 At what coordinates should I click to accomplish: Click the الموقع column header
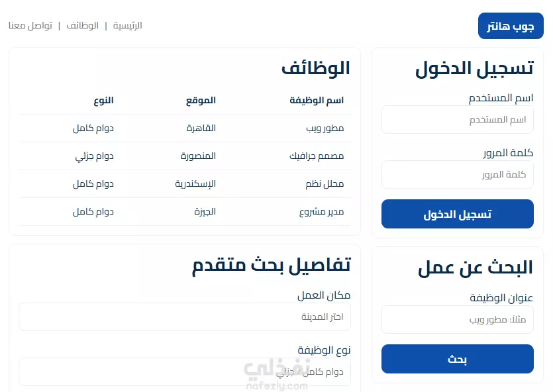(201, 101)
